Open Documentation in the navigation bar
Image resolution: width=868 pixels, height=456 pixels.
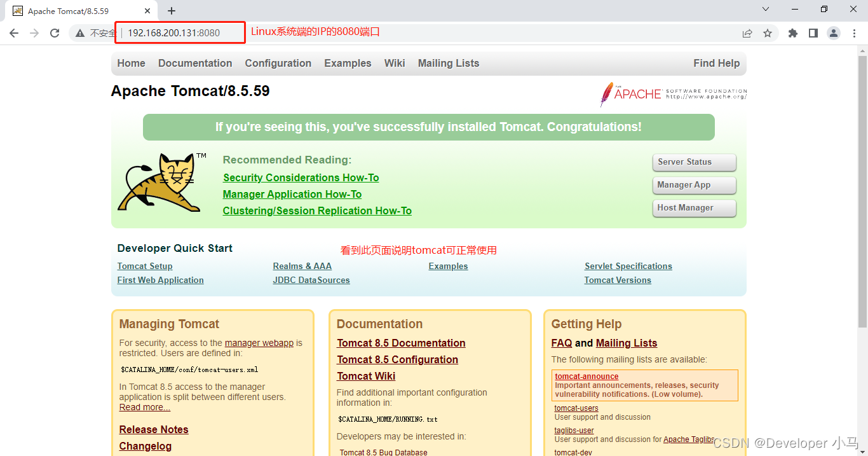pos(195,63)
